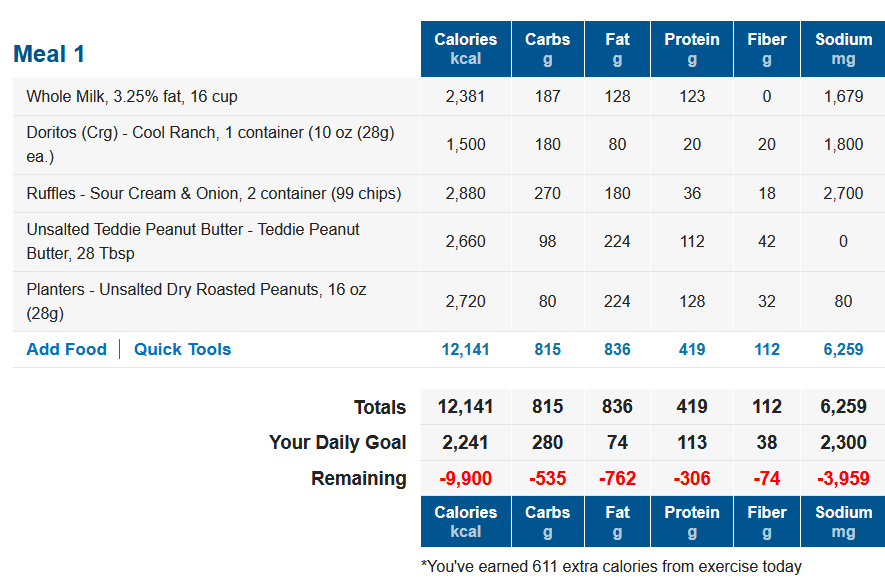
Task: Click the bottom Sodium mg footer header
Action: click(x=843, y=522)
